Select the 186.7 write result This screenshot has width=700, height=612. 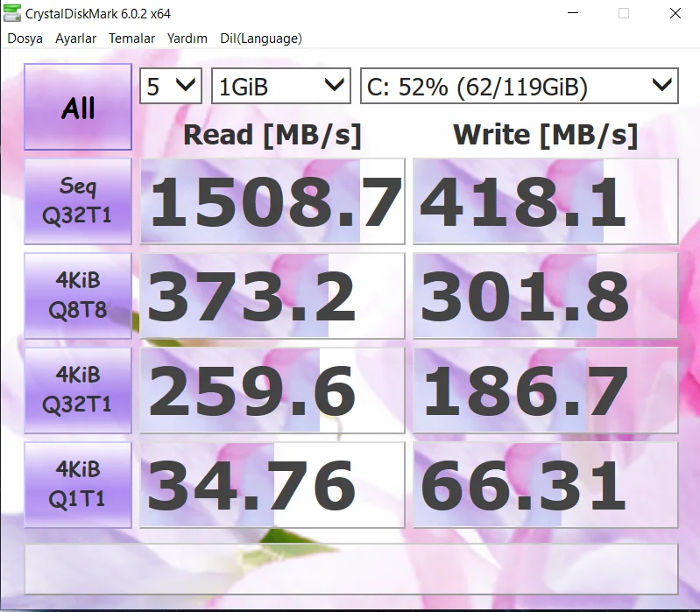546,390
